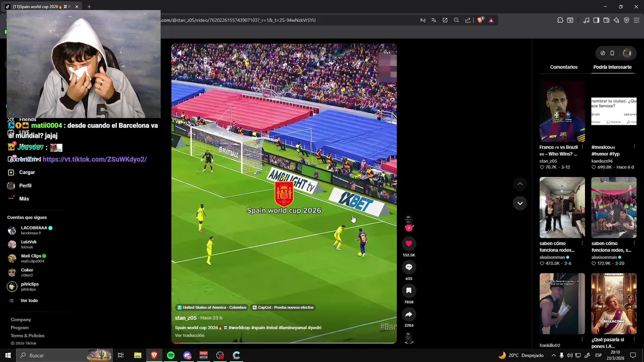Open the browser hamburger menu
644x362 pixels.
point(636,20)
